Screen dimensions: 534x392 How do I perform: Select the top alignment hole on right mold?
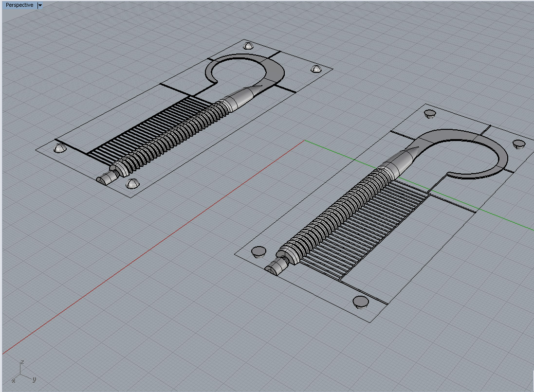click(x=430, y=114)
